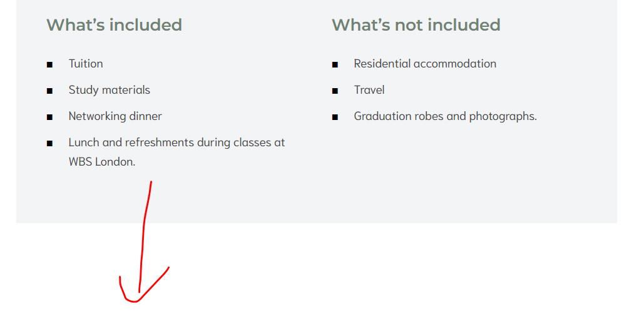The height and width of the screenshot is (335, 644).
Task: Click the bullet beside Graduation robes
Action: 335,117
